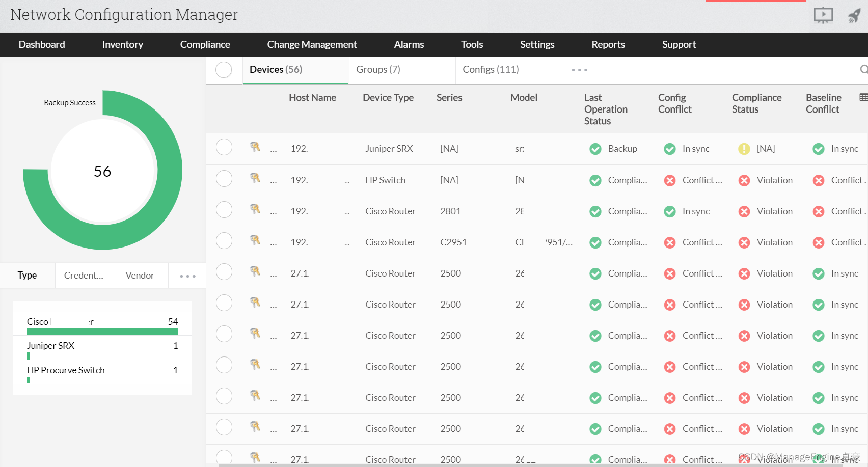Click red config conflict icon in HP Switch row
Viewport: 868px width, 467px height.
pyautogui.click(x=670, y=180)
